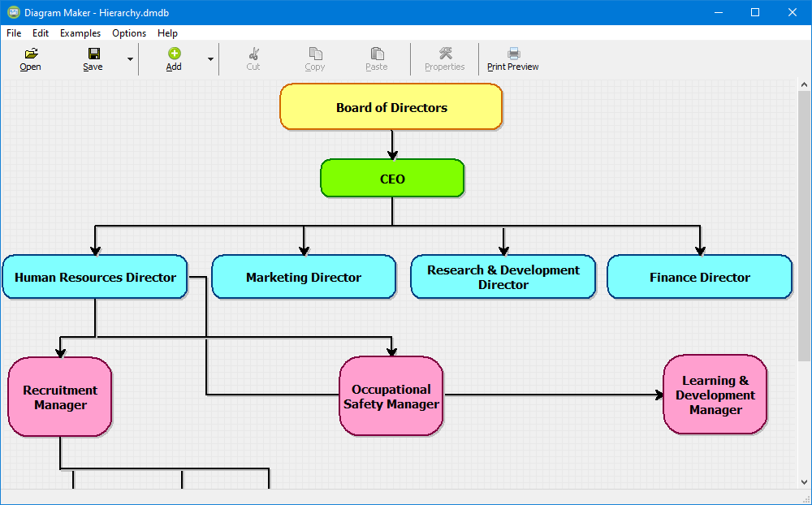Image resolution: width=812 pixels, height=505 pixels.
Task: Select the yellow Board of Directors box
Action: (x=391, y=107)
